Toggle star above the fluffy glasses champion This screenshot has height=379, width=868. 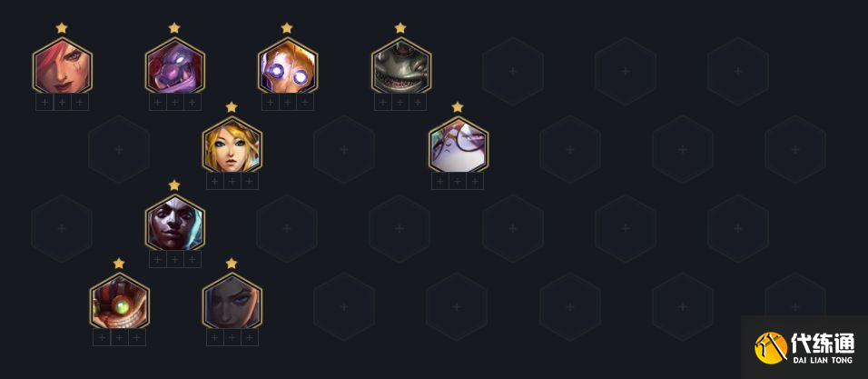tap(458, 106)
